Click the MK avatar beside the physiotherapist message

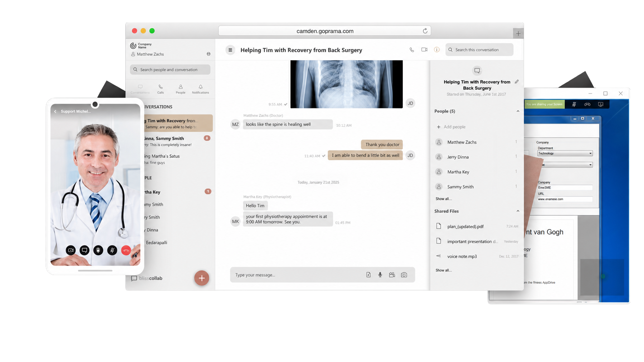(x=235, y=222)
